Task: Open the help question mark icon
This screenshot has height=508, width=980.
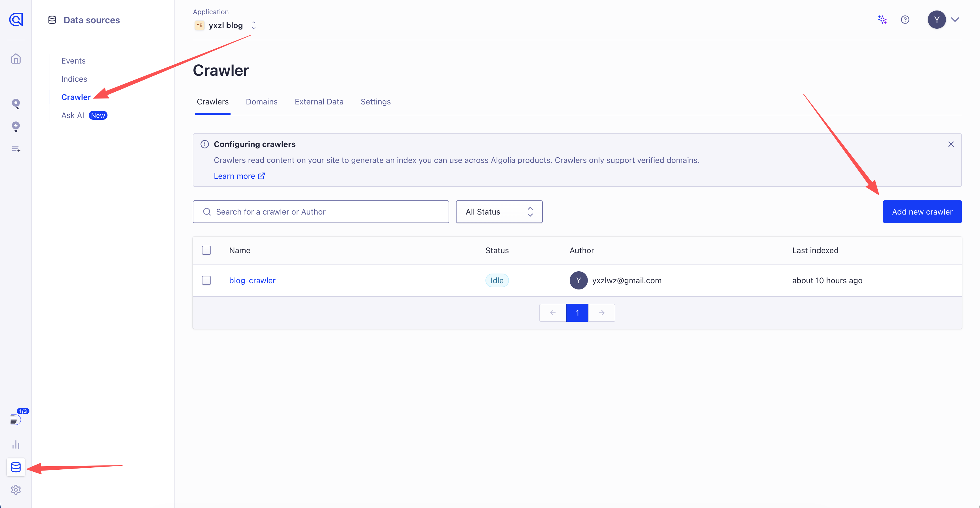Action: click(x=905, y=19)
